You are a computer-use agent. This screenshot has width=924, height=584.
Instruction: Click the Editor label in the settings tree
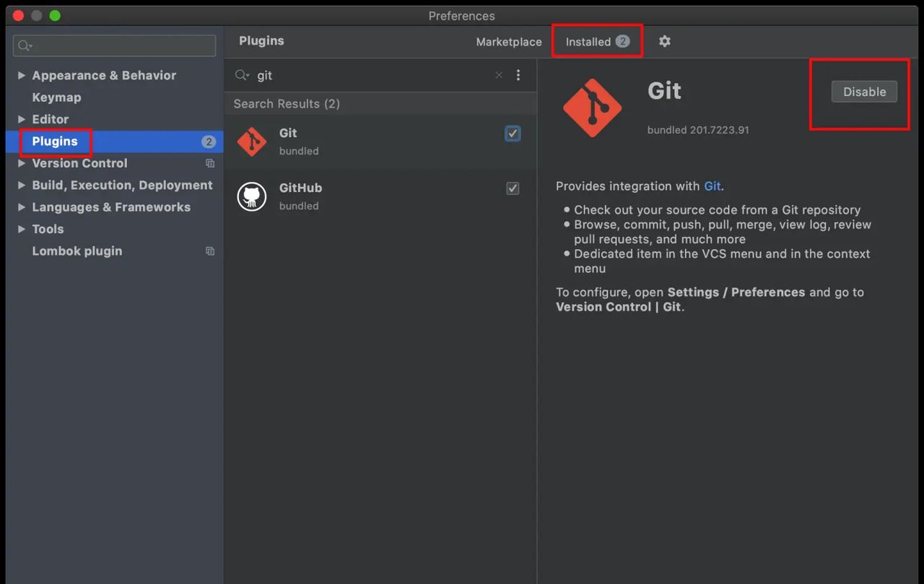pyautogui.click(x=51, y=119)
